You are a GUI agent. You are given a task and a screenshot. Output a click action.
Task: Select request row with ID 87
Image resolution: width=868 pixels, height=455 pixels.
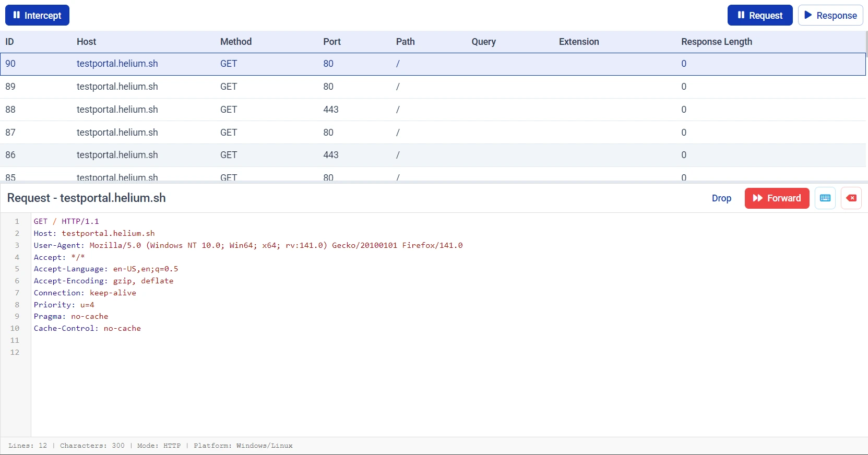(433, 133)
